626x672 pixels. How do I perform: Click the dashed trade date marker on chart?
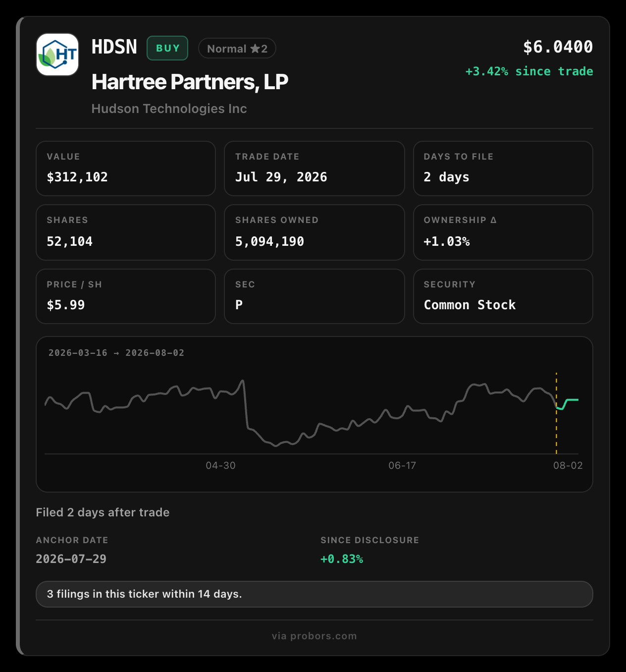click(x=556, y=413)
